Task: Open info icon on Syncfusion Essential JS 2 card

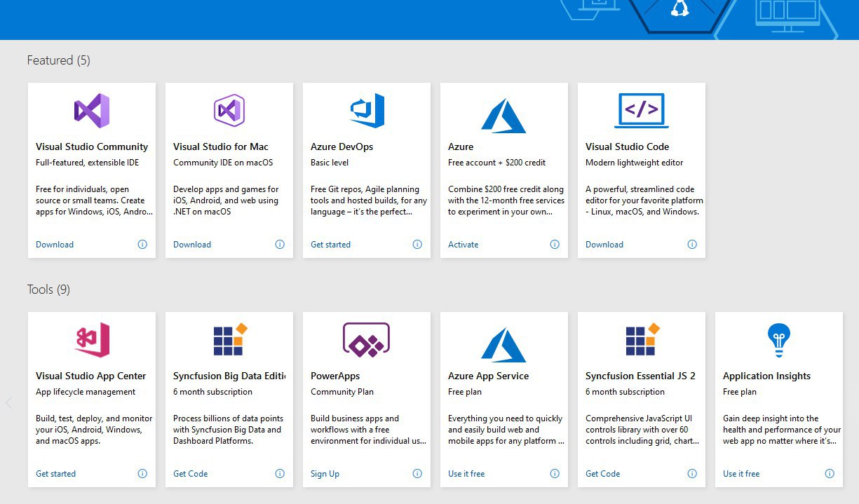Action: (x=692, y=474)
